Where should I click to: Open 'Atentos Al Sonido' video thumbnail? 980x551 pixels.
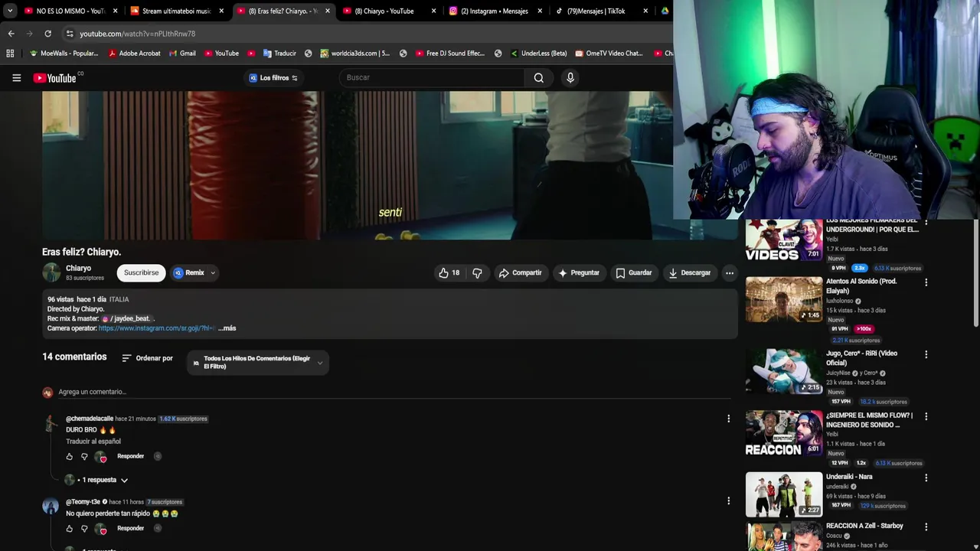click(784, 299)
